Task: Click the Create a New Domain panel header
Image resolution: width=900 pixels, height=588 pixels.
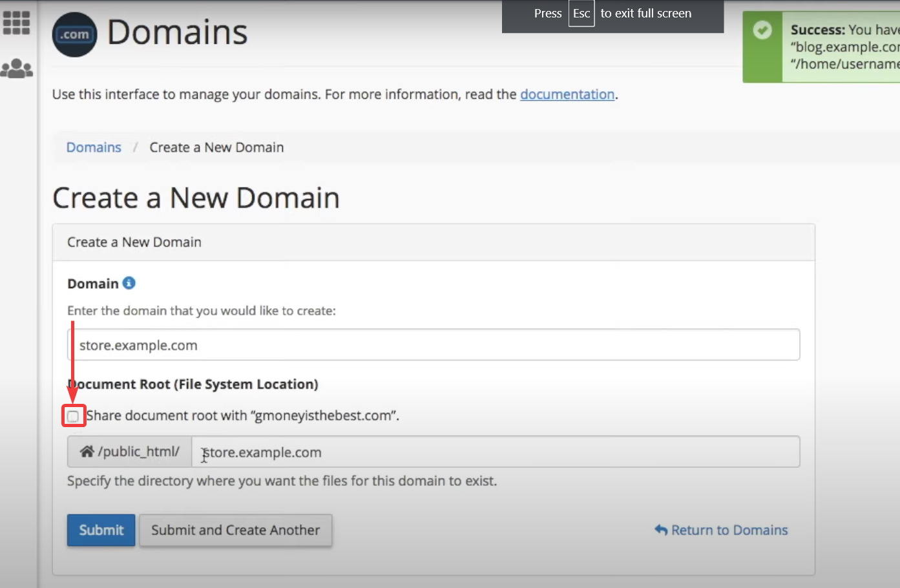Action: 434,242
